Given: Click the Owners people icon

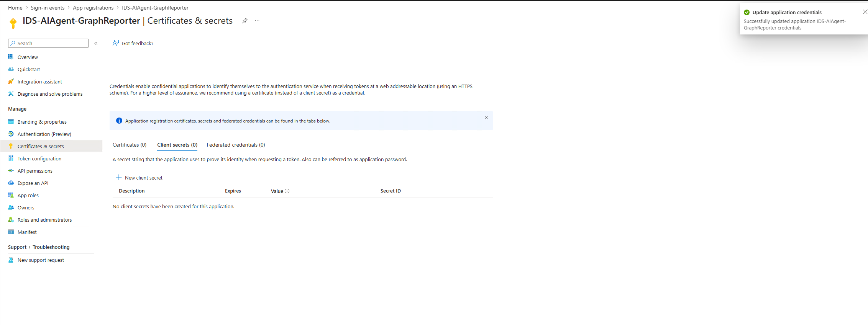Looking at the screenshot, I should [11, 207].
